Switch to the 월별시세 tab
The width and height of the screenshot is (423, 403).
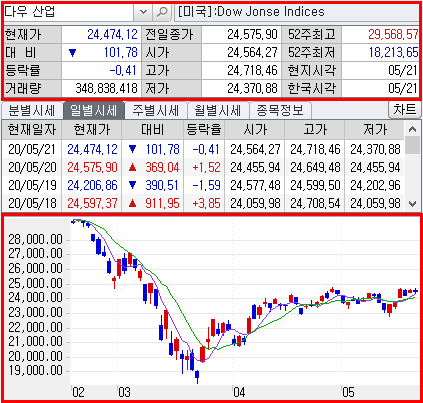218,110
